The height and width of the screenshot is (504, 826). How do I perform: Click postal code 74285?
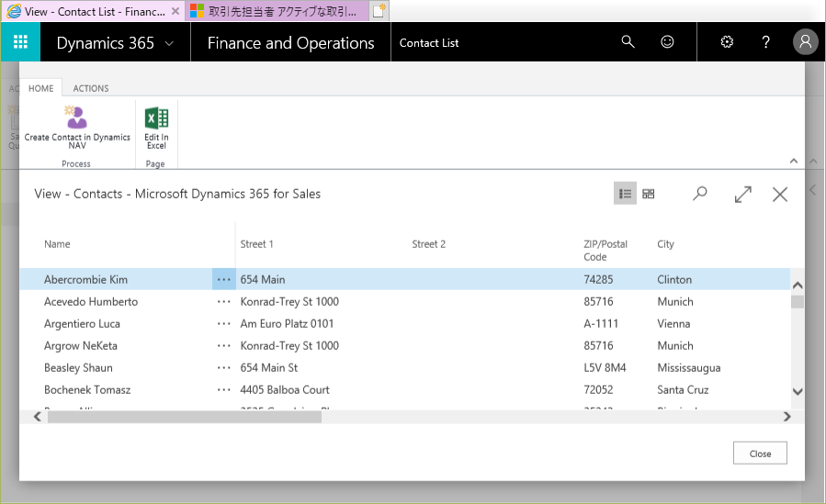(598, 279)
